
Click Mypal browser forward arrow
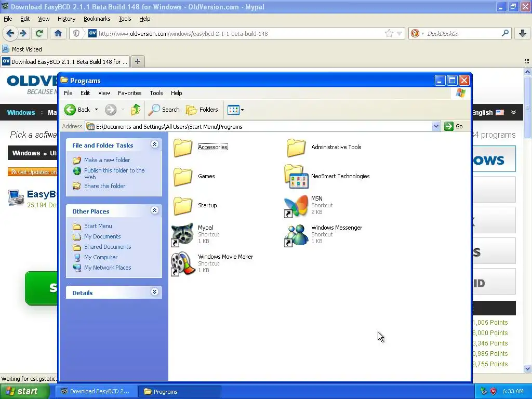(x=23, y=33)
